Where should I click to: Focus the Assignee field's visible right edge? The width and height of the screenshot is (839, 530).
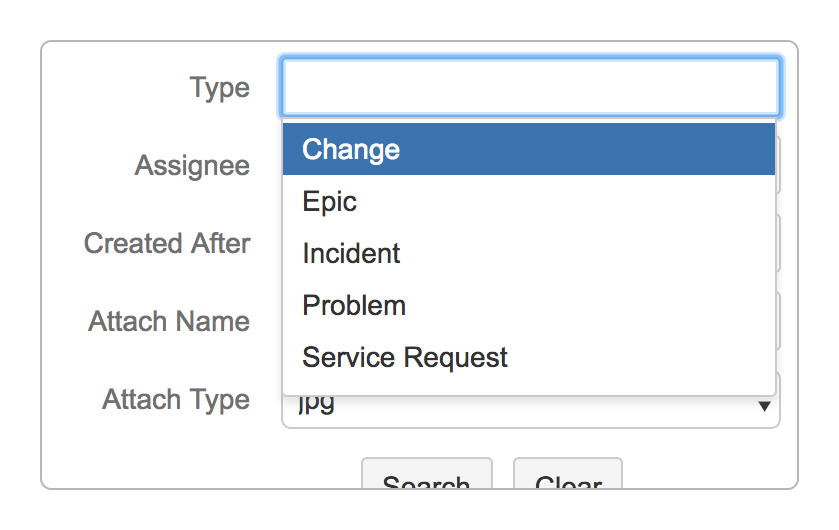click(x=778, y=165)
